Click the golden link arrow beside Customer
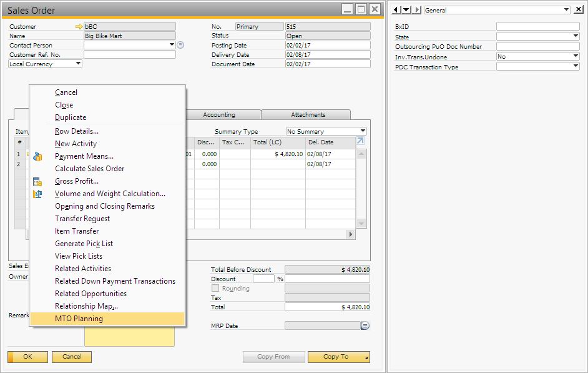The width and height of the screenshot is (588, 373). pyautogui.click(x=79, y=27)
